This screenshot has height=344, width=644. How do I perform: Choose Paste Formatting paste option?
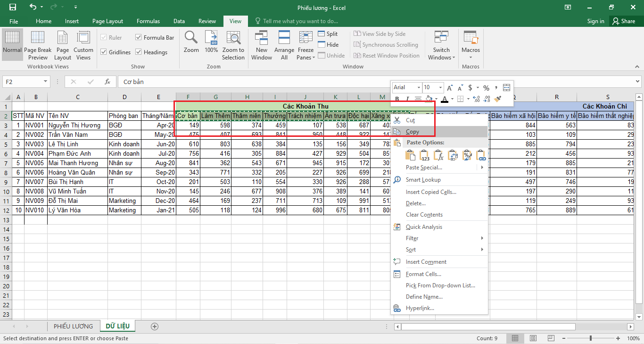(467, 155)
